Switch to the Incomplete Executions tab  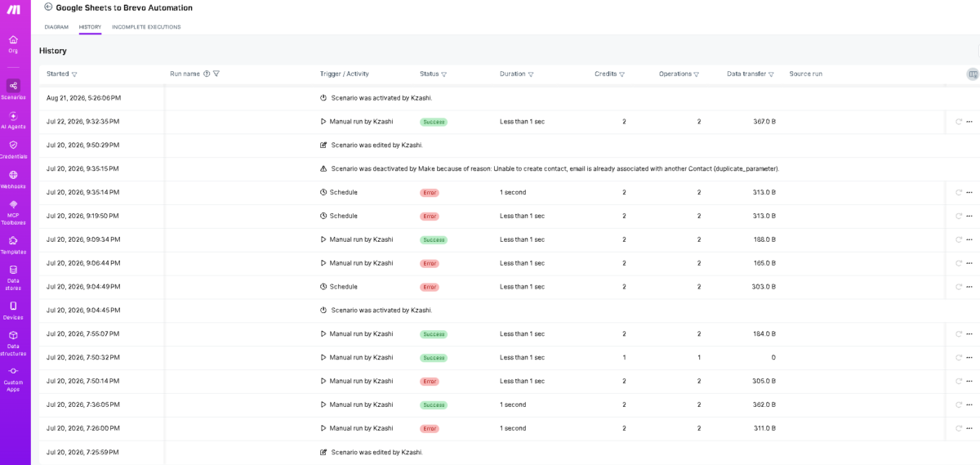tap(146, 27)
